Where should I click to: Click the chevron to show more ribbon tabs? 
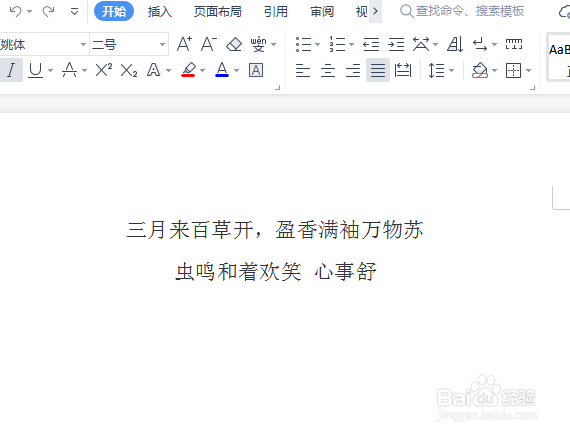click(x=376, y=11)
